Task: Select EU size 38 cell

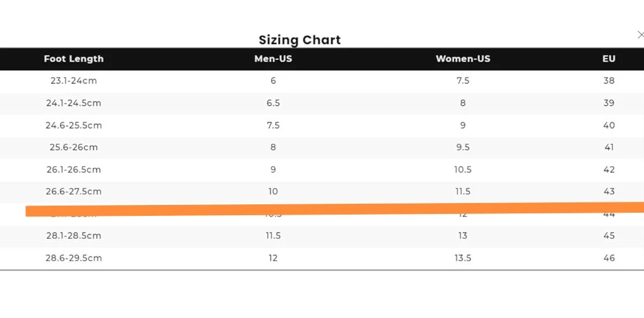Action: (x=609, y=81)
